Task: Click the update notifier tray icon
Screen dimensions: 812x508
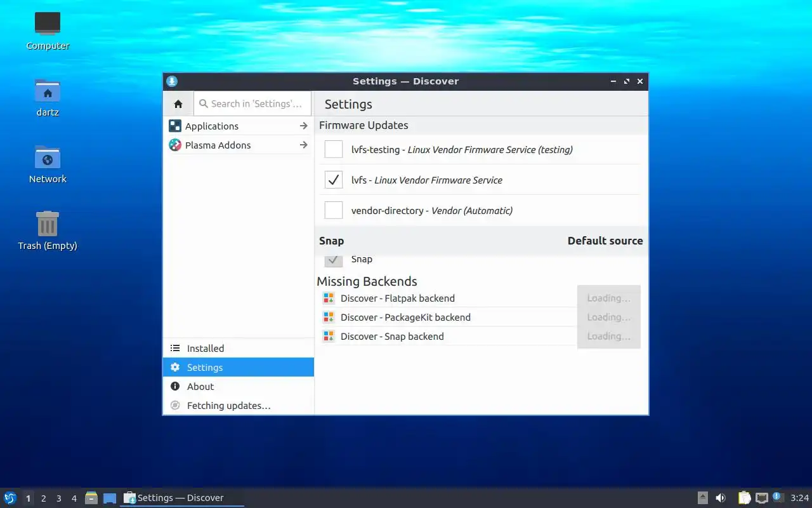Action: pyautogui.click(x=778, y=497)
